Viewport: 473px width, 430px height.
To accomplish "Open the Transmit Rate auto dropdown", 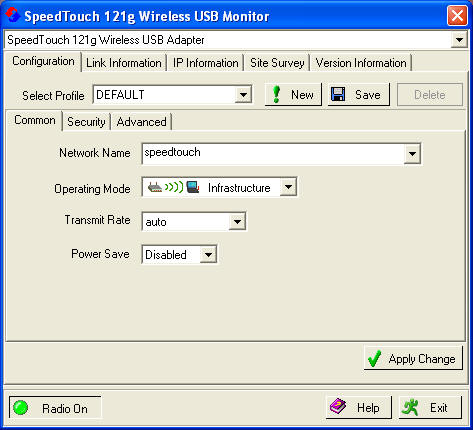I will (x=237, y=221).
